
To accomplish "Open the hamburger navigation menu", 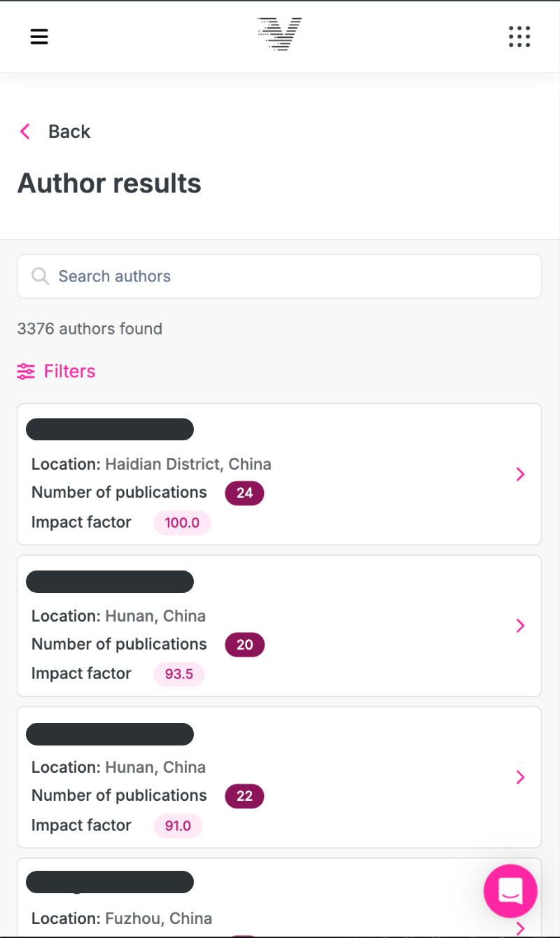I will tap(39, 36).
